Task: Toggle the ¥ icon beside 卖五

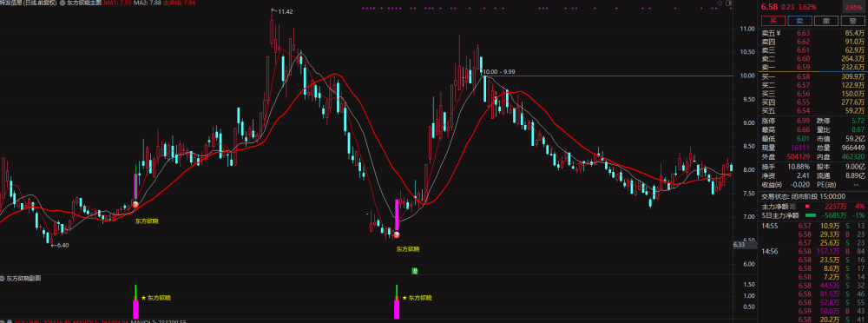Action: (779, 33)
